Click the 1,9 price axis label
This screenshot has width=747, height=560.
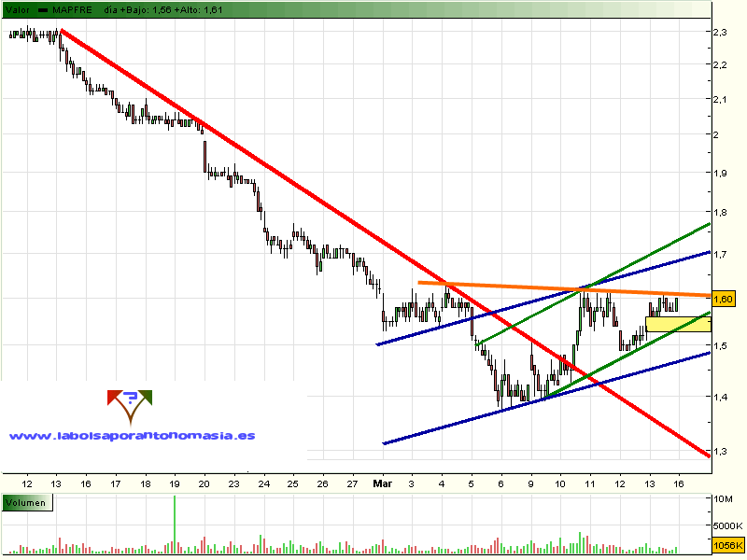tap(719, 174)
